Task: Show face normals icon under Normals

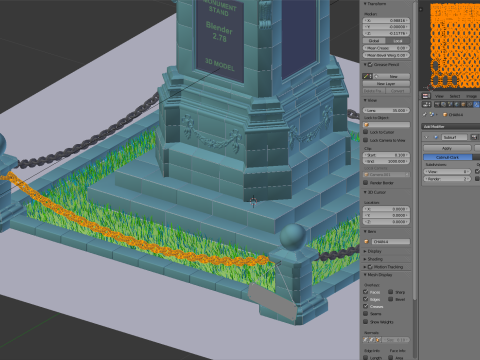Action: pyautogui.click(x=378, y=340)
